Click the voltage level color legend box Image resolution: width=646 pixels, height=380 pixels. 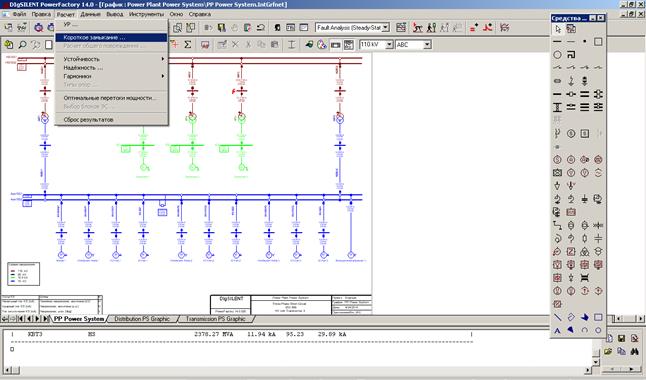coord(23,274)
